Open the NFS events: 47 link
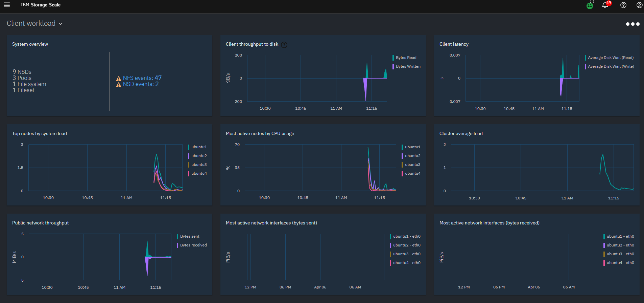The image size is (644, 303). click(x=142, y=78)
